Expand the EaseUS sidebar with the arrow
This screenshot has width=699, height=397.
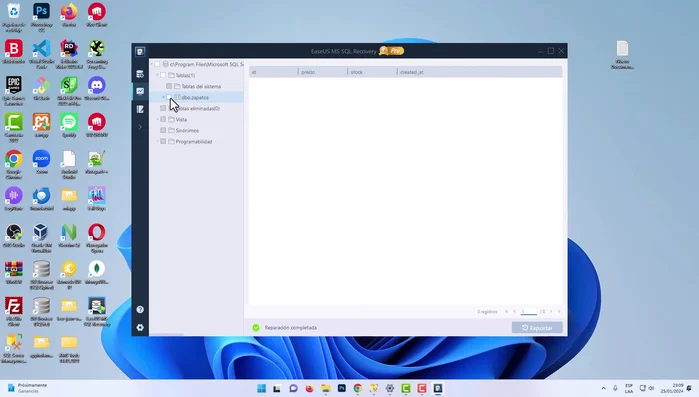pos(140,127)
